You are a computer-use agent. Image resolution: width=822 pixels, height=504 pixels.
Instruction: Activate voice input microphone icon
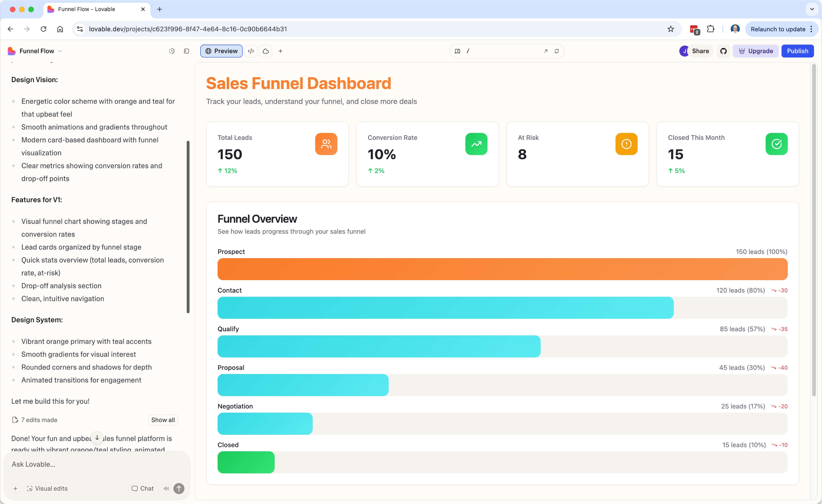click(166, 488)
